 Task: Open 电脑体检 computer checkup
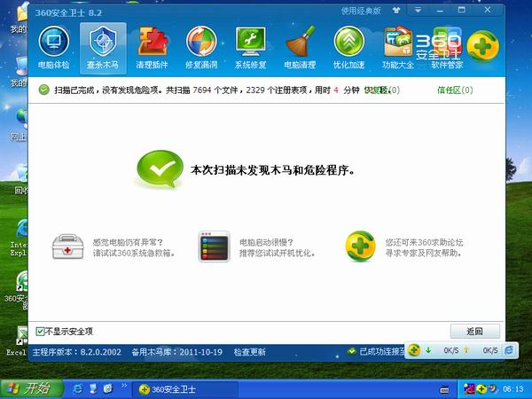click(x=53, y=48)
